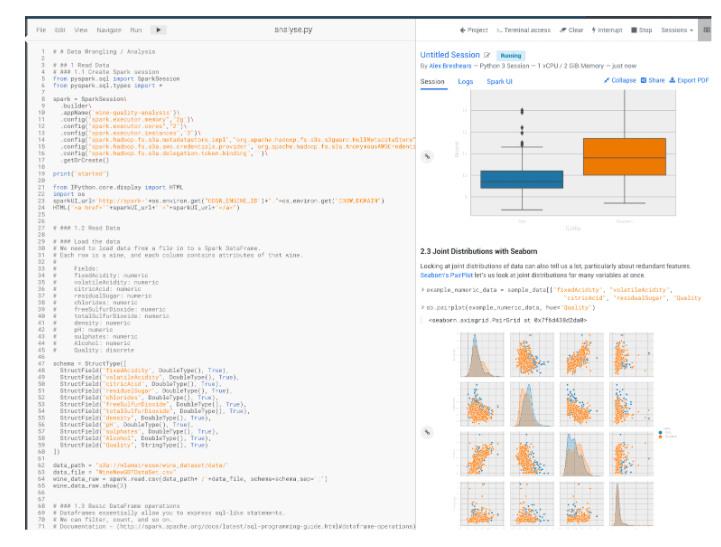Click the '2.3 Joint Distributions with Seaborn' heading
Image resolution: width=721 pixels, height=547 pixels.
pos(479,251)
